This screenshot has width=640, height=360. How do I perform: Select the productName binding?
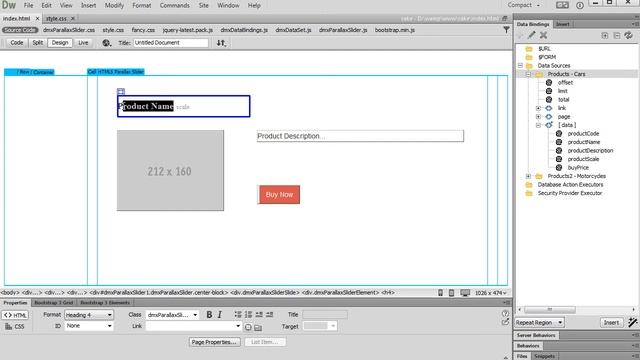coord(584,142)
